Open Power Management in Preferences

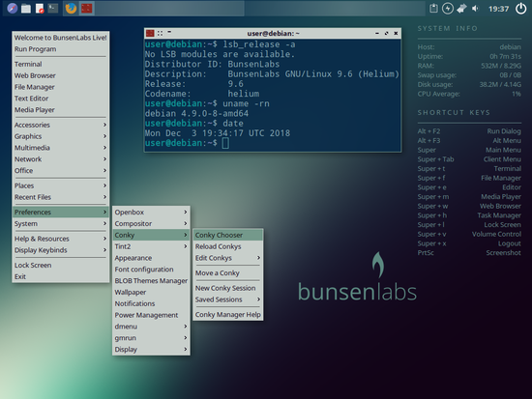(151, 315)
